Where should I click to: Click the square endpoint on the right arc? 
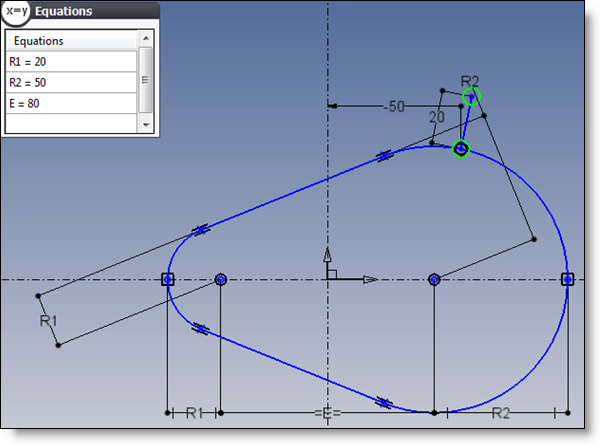pyautogui.click(x=567, y=279)
